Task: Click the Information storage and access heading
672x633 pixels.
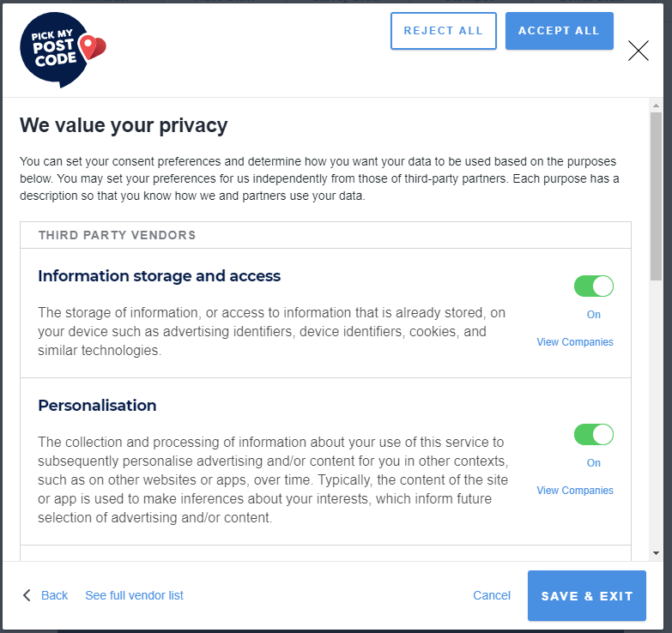Action: point(160,276)
